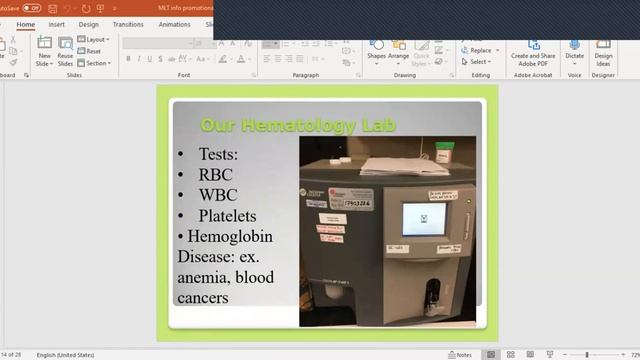Screen dimensions: 640x360
Task: Switch to Reading View
Action: point(530,355)
